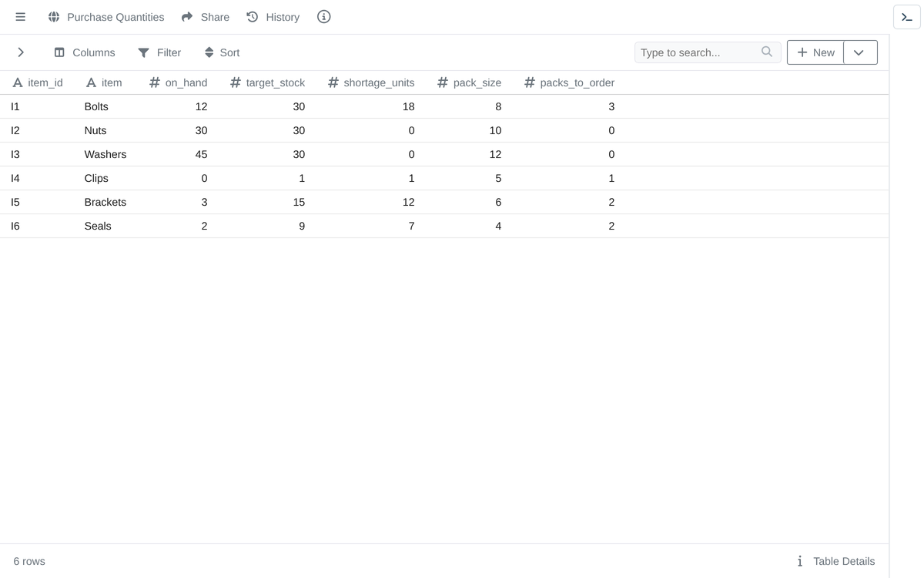Open the hamburger main menu
Viewport: 924px width, 578px height.
point(21,17)
